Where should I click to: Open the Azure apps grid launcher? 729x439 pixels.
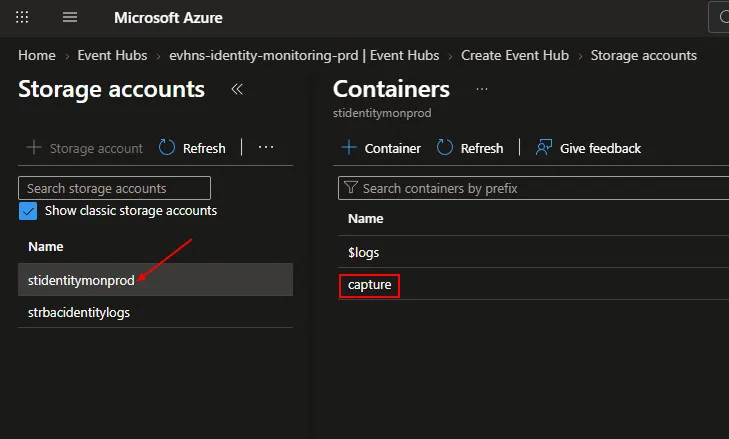[22, 18]
